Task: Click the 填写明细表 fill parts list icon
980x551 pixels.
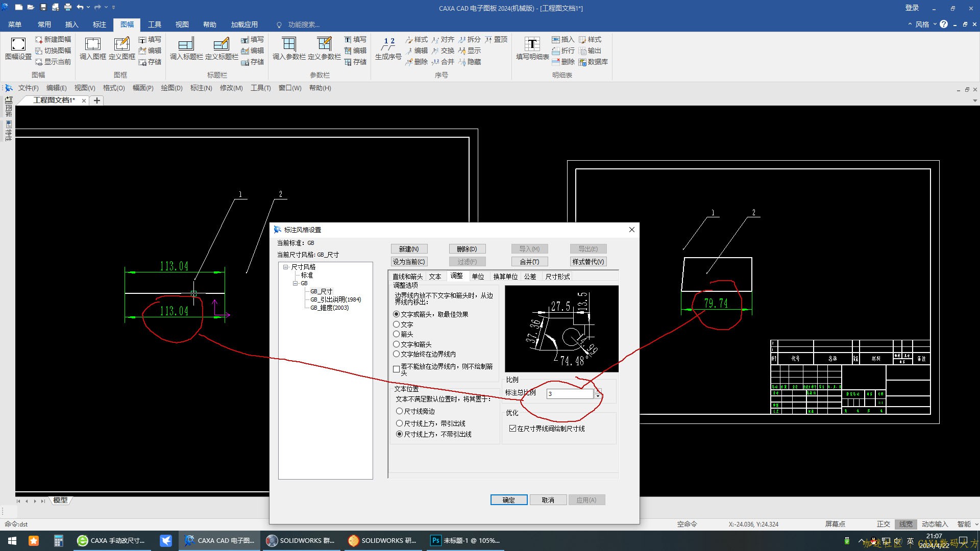Action: [532, 44]
